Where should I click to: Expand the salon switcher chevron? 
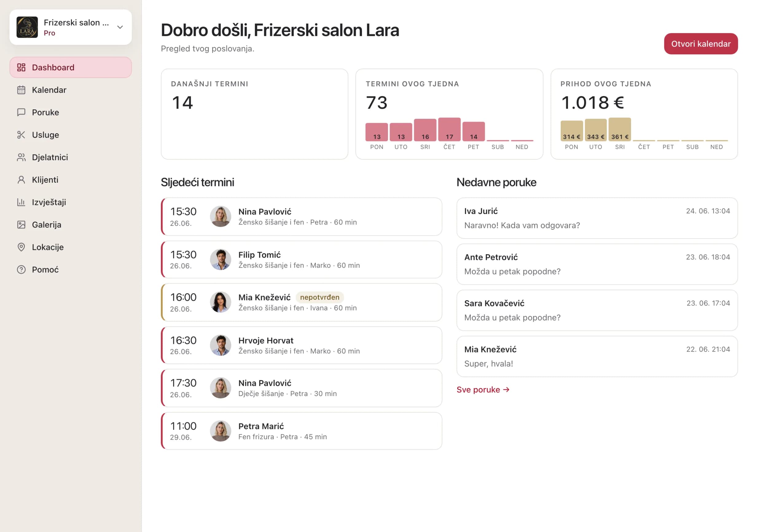point(120,27)
